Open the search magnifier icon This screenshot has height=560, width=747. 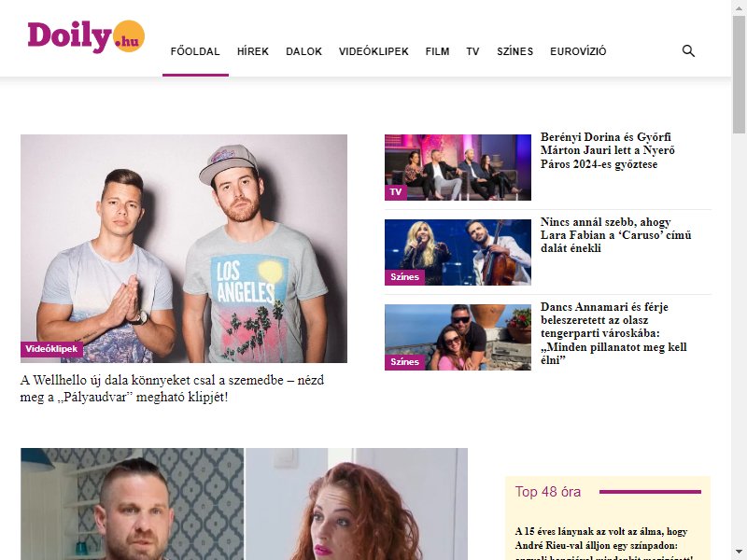click(688, 51)
